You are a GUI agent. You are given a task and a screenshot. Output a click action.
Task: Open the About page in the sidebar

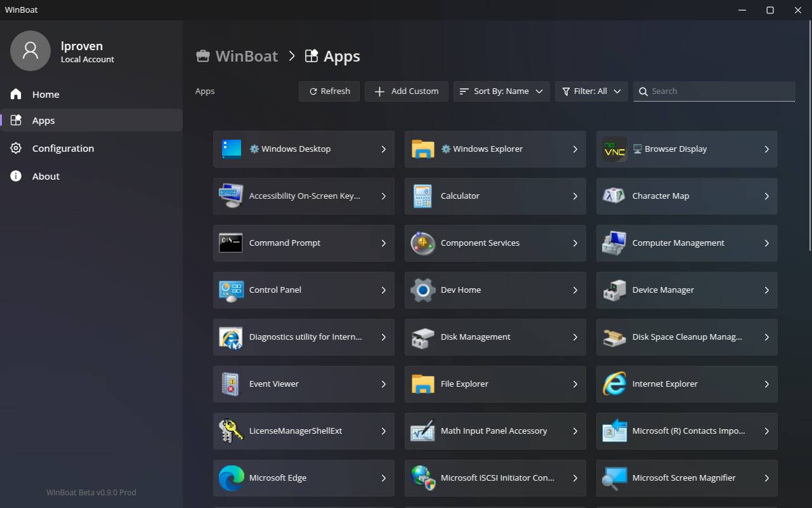[x=46, y=177]
